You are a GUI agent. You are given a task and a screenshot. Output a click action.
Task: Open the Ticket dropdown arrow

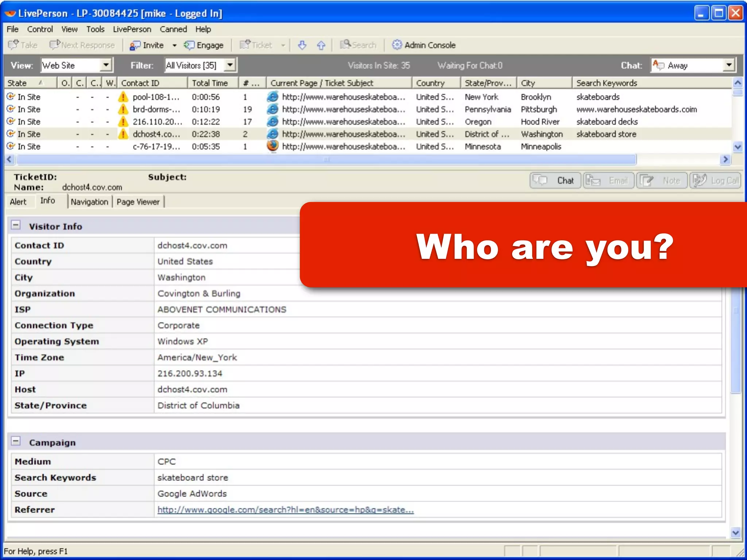(x=283, y=45)
